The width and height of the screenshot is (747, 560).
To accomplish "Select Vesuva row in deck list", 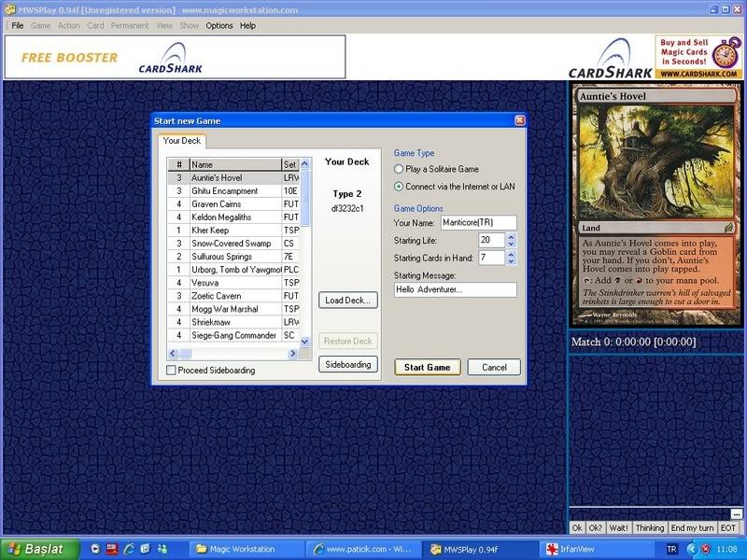I will [233, 283].
